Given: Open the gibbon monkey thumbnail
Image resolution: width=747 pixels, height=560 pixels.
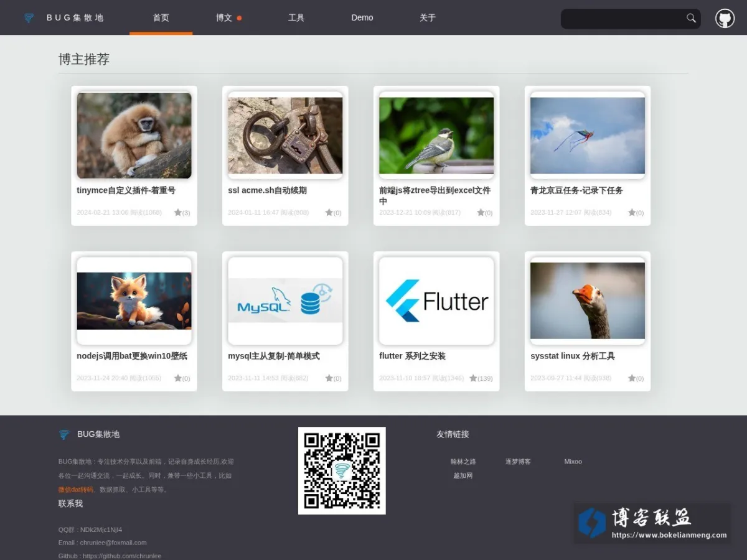Looking at the screenshot, I should (x=134, y=136).
